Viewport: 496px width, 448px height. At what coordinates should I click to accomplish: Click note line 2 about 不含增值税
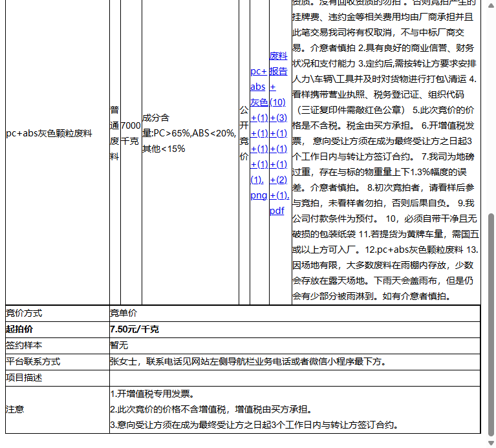point(211,409)
